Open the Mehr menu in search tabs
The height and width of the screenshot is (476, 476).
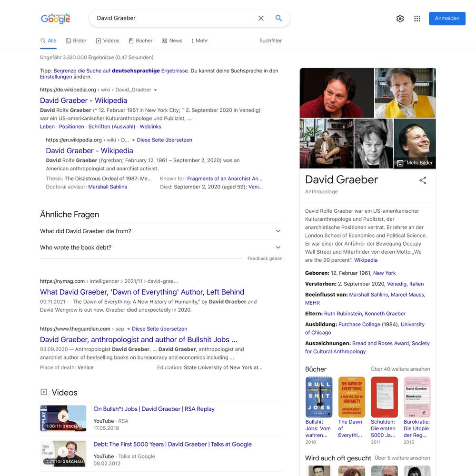coord(199,40)
